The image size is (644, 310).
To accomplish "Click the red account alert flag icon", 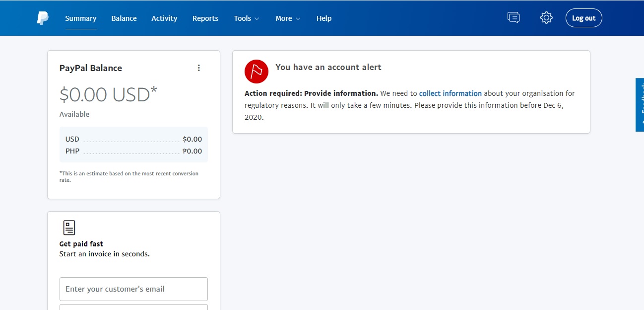I will (257, 72).
